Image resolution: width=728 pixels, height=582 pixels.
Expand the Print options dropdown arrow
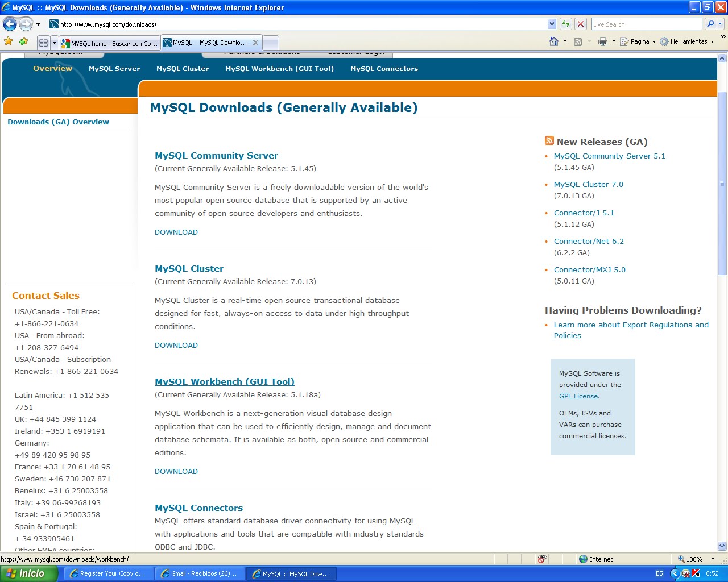coord(614,41)
